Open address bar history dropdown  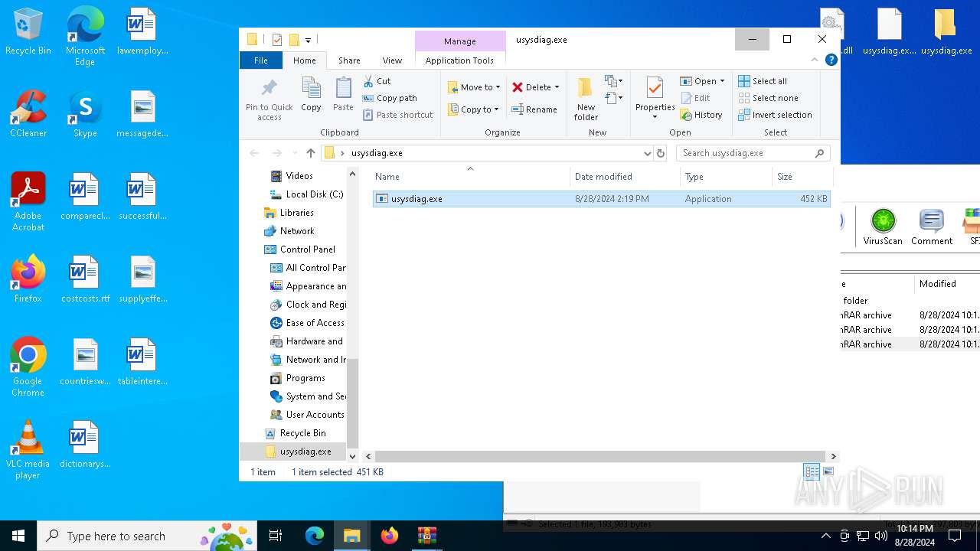647,153
